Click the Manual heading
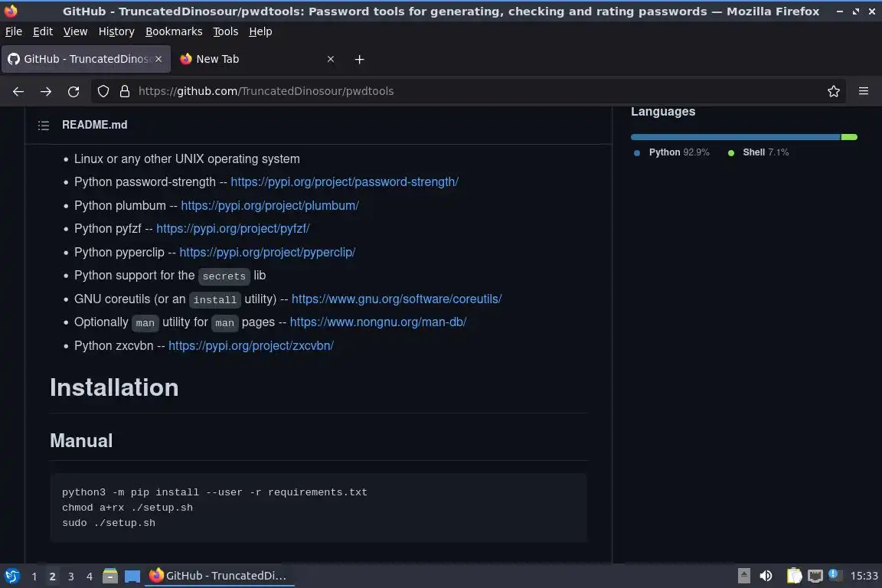The height and width of the screenshot is (588, 882). (x=82, y=440)
